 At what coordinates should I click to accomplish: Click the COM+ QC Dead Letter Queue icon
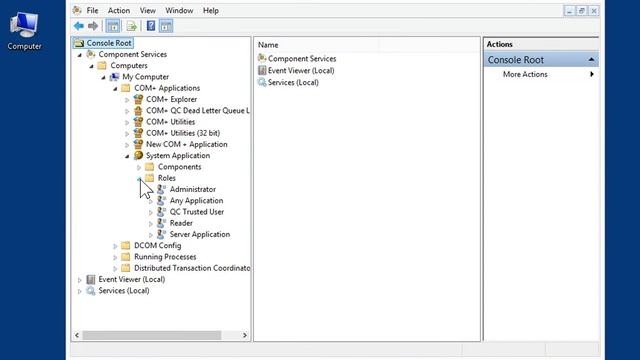click(x=138, y=111)
